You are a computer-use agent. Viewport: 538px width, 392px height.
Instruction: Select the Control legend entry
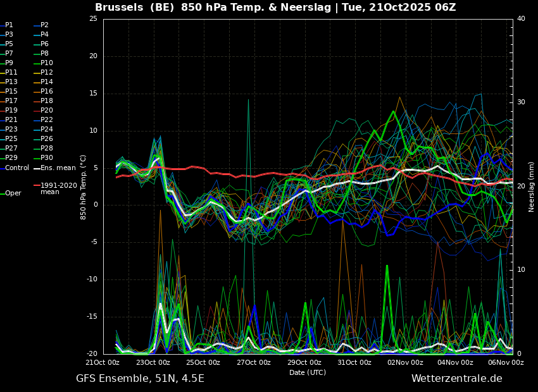click(17, 168)
